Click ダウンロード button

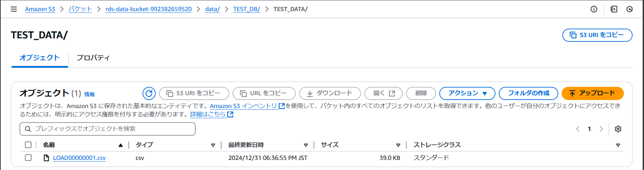click(x=330, y=93)
